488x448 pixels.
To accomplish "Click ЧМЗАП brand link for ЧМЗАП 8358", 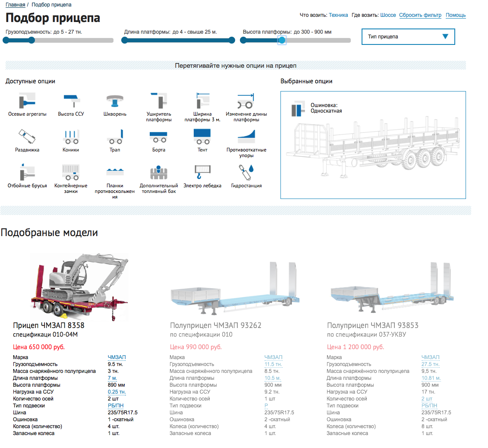I will [x=116, y=357].
